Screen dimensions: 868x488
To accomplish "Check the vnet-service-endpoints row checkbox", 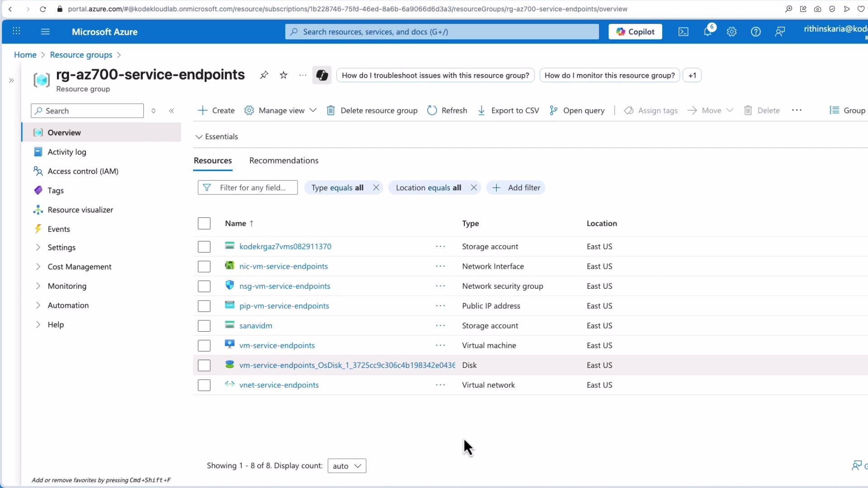I will tap(204, 385).
